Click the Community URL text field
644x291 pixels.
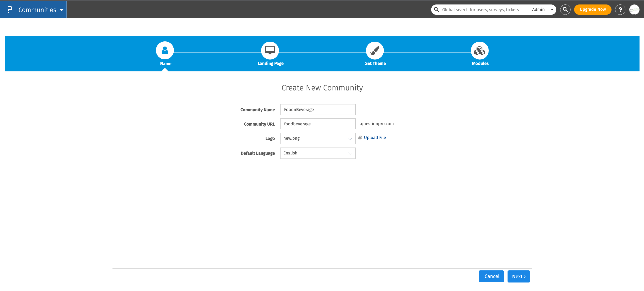point(318,124)
